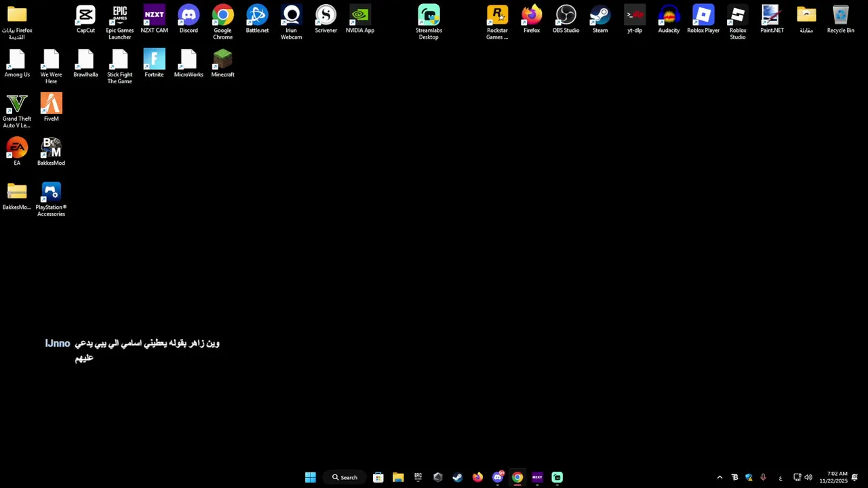Select the Fortnite desktop icon
868x488 pixels.
pyautogui.click(x=154, y=64)
